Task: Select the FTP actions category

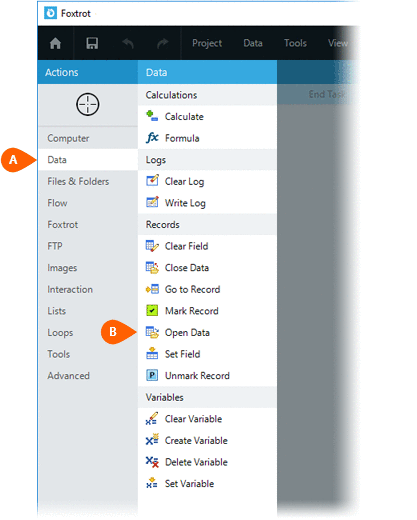Action: click(88, 246)
